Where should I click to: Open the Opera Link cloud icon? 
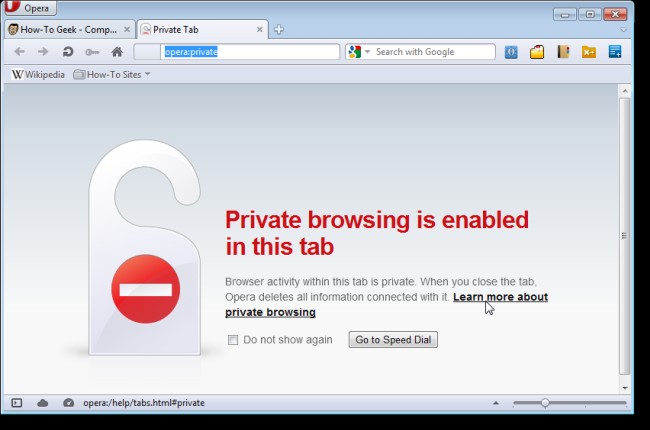[42, 403]
